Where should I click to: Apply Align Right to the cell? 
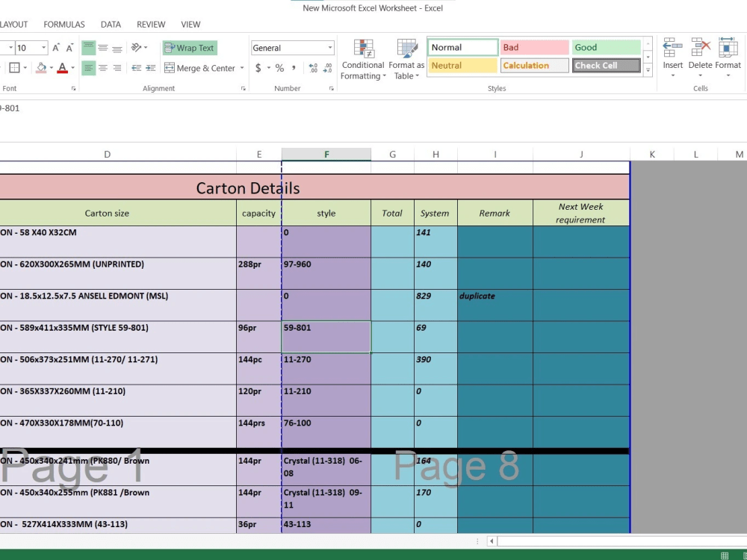coord(117,68)
